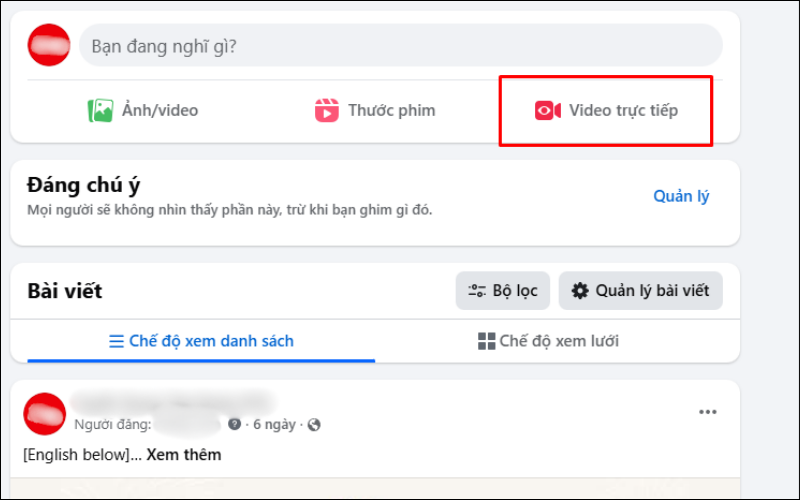This screenshot has height=500, width=800.
Task: Switch to Chế độ xem lưới tab
Action: [548, 341]
